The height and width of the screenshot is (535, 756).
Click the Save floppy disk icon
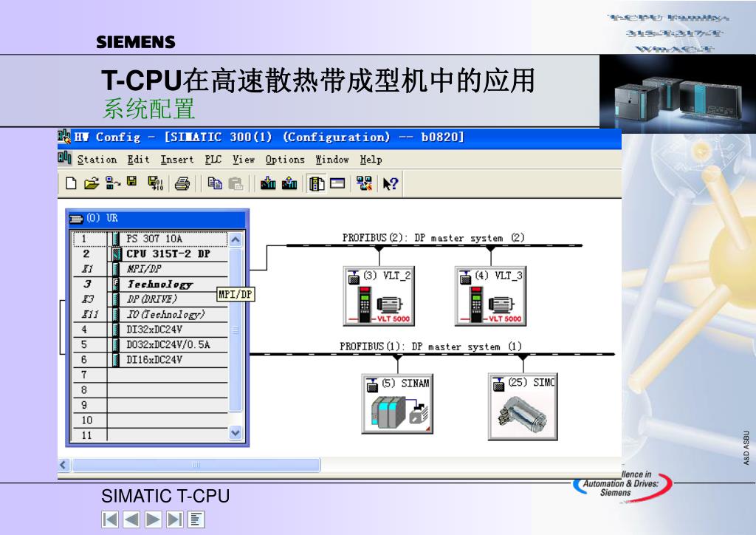[131, 181]
